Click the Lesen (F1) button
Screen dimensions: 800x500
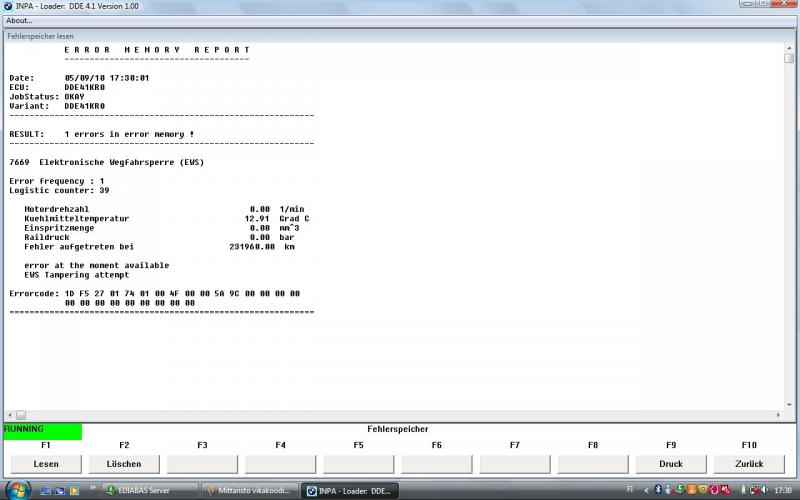click(46, 464)
